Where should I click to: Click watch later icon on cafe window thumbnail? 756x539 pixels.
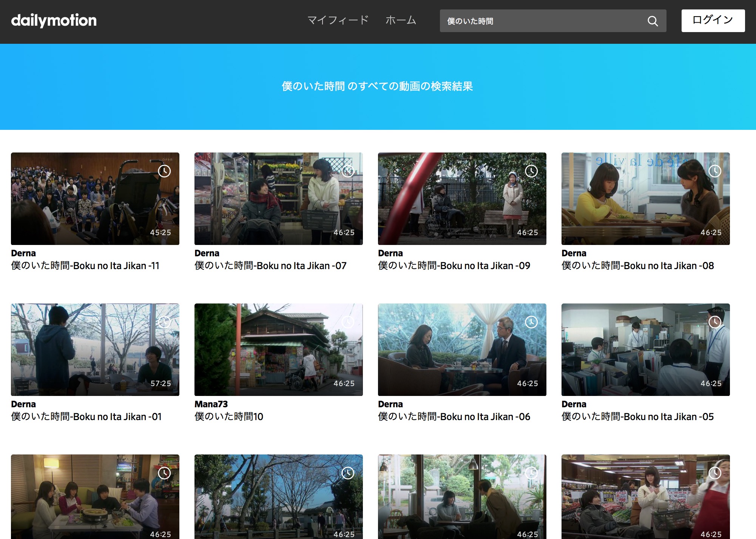[x=531, y=473]
